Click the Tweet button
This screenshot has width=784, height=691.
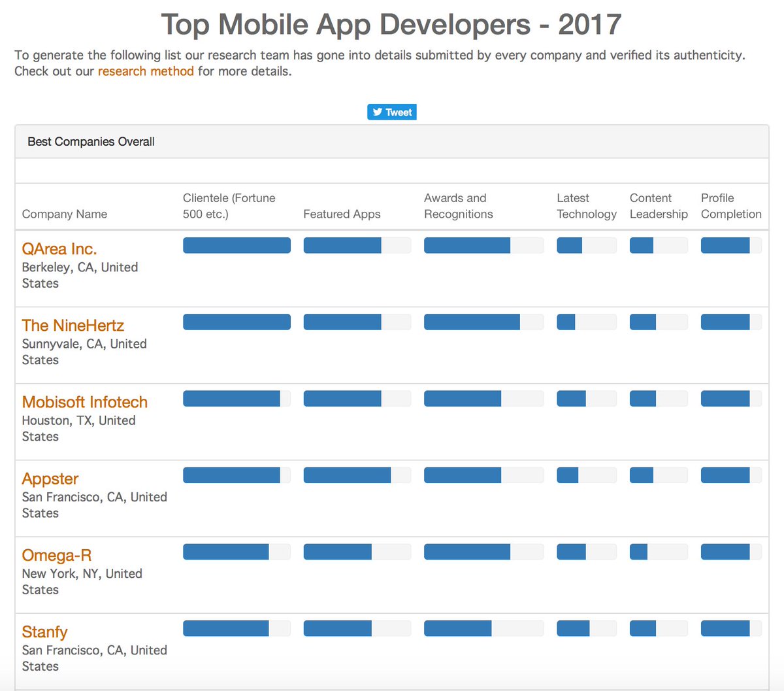[x=392, y=112]
